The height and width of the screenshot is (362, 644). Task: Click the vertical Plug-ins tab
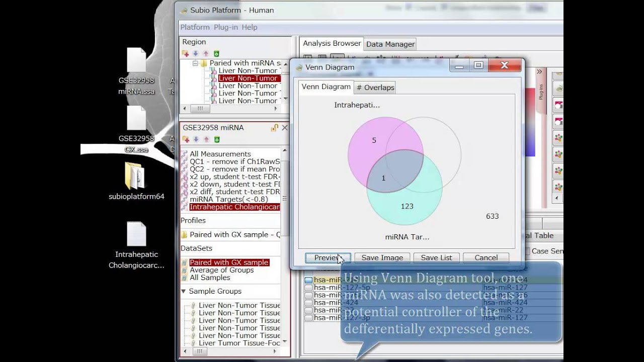click(541, 92)
